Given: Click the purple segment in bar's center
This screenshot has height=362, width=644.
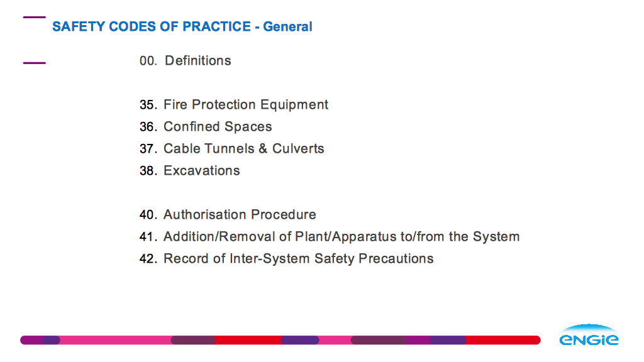Looking at the screenshot, I should pos(300,340).
